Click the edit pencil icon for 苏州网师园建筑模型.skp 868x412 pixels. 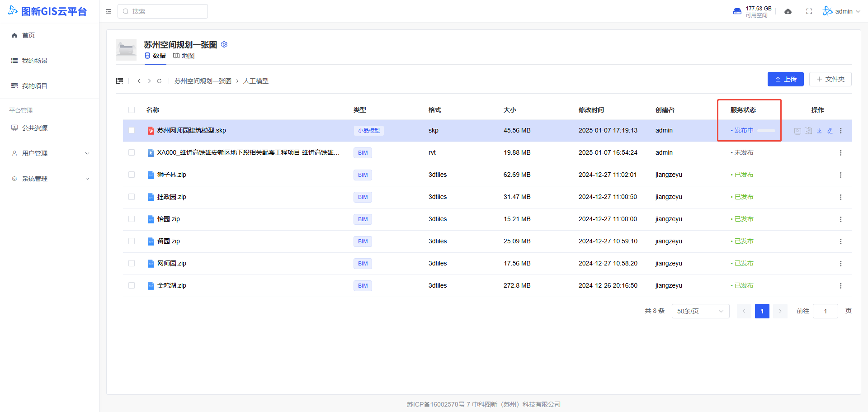click(830, 131)
